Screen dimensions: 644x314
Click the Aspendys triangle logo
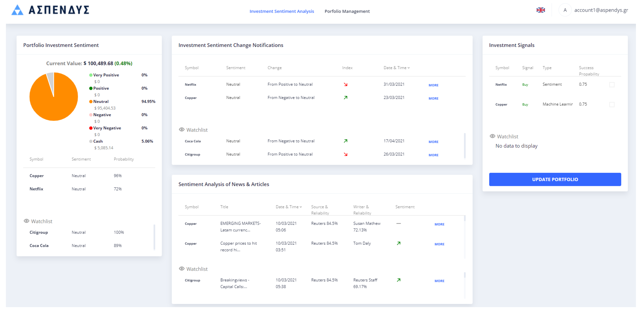17,10
